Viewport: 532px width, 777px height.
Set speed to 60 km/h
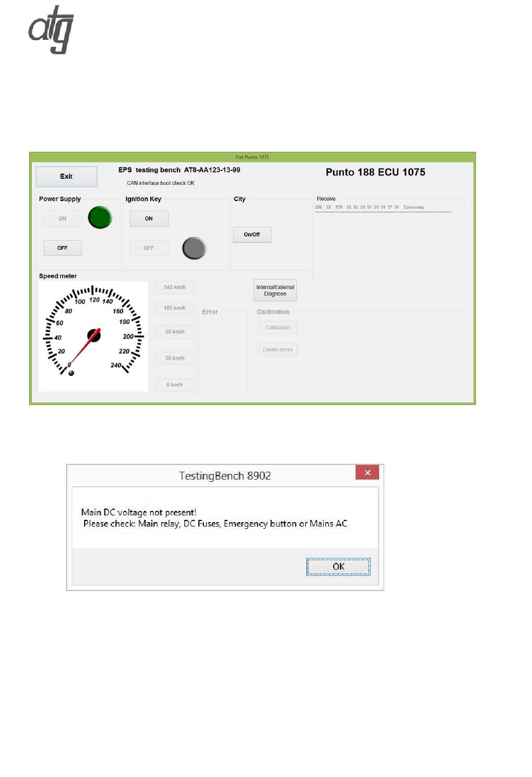click(175, 332)
